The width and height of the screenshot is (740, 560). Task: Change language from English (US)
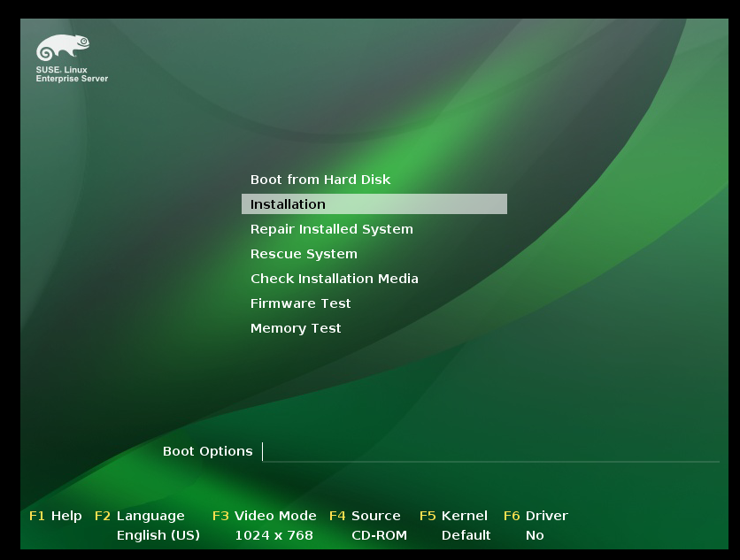[x=158, y=535]
